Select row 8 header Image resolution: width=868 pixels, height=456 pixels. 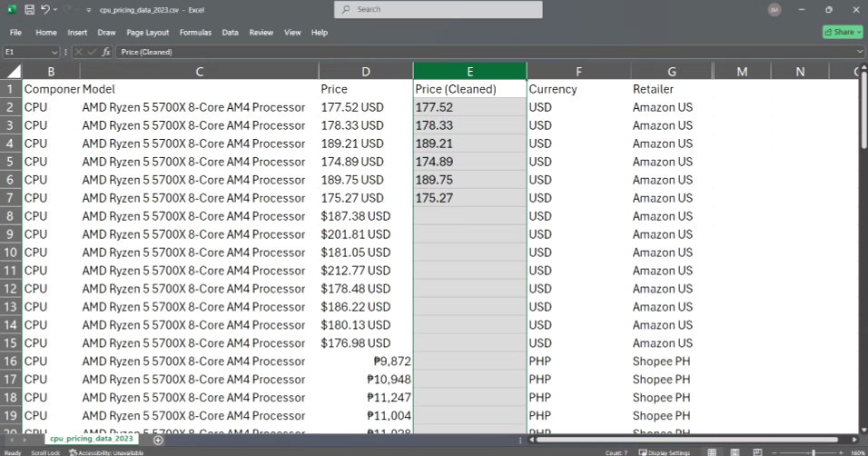[11, 216]
